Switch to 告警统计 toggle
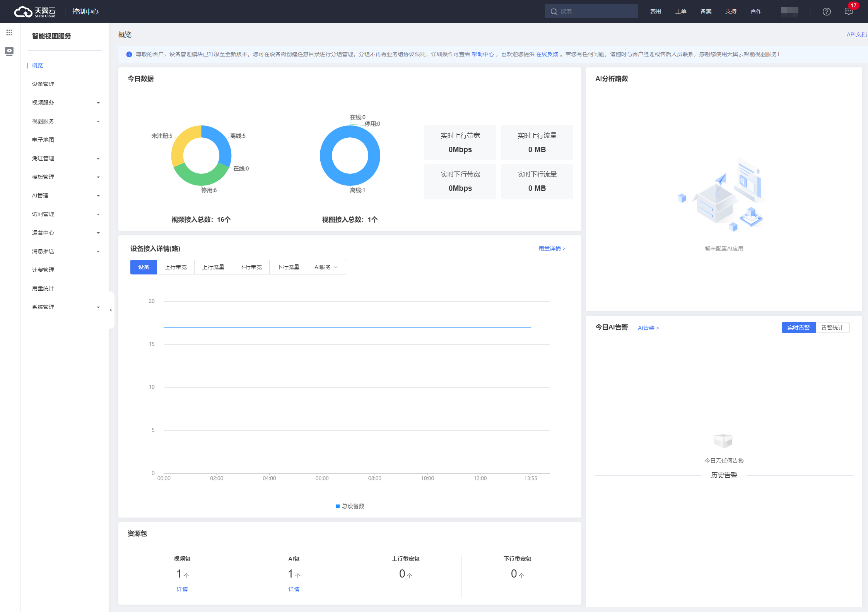This screenshot has width=868, height=612. click(832, 327)
